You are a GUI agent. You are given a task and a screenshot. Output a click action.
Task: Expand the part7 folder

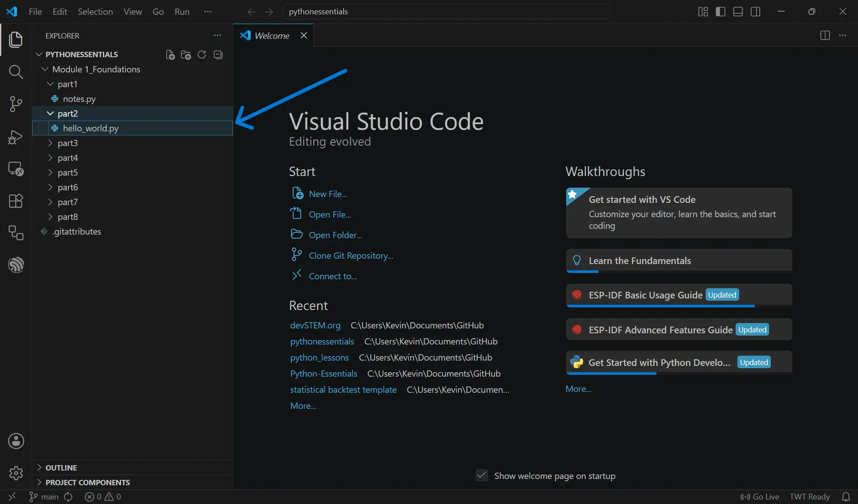tap(132, 202)
